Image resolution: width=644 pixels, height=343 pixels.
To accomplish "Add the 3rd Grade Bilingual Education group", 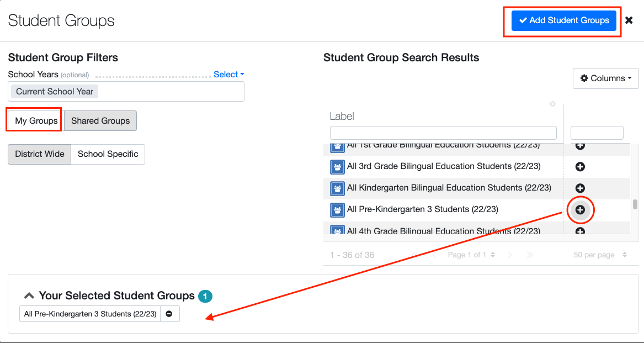I will [x=580, y=166].
